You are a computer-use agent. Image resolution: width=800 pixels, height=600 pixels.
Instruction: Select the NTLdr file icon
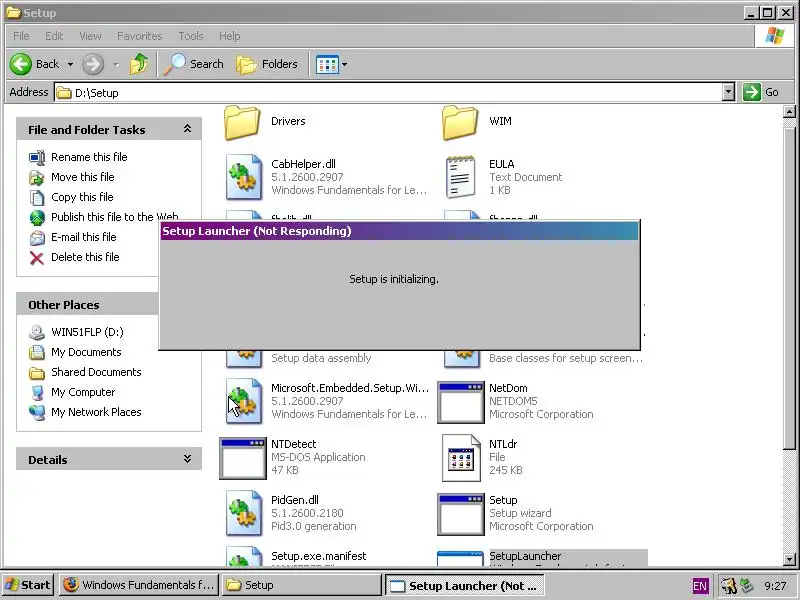(461, 458)
